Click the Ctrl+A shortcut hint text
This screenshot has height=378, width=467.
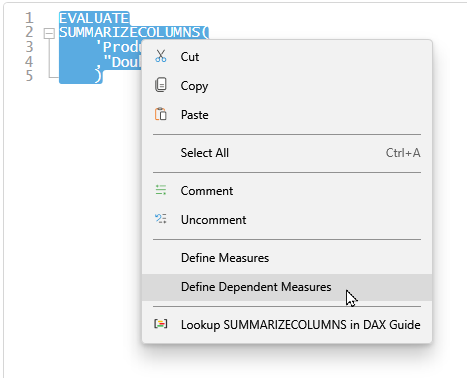tap(403, 153)
